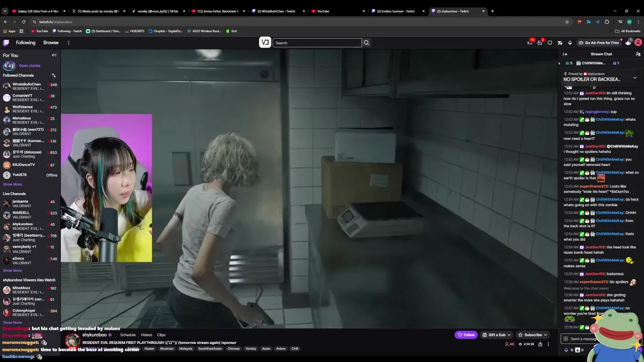Open the channel Clips tab
Viewport: 644px width, 362px height.
161,335
